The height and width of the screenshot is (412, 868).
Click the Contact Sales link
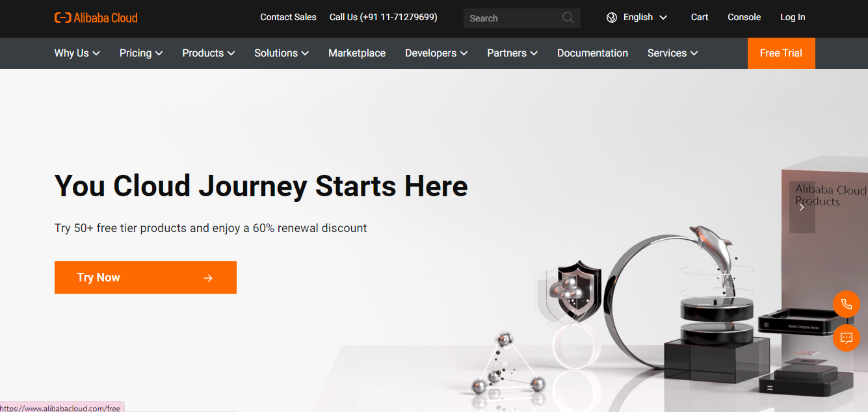(x=288, y=18)
